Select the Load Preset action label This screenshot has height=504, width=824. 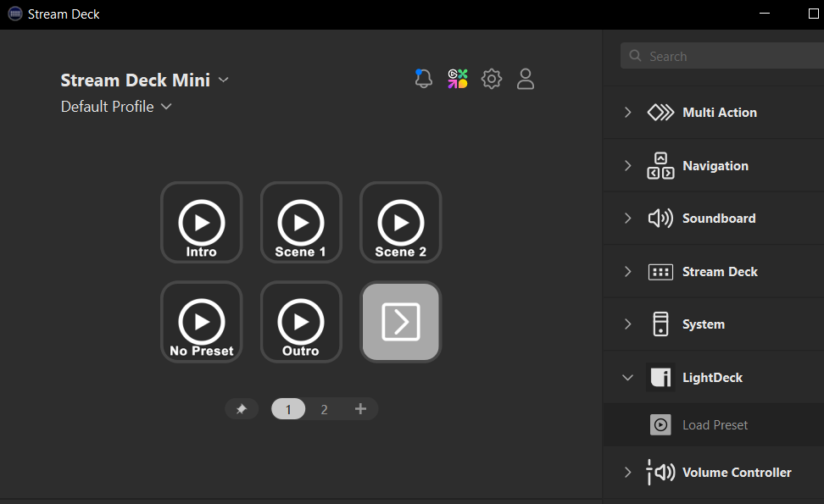click(715, 424)
